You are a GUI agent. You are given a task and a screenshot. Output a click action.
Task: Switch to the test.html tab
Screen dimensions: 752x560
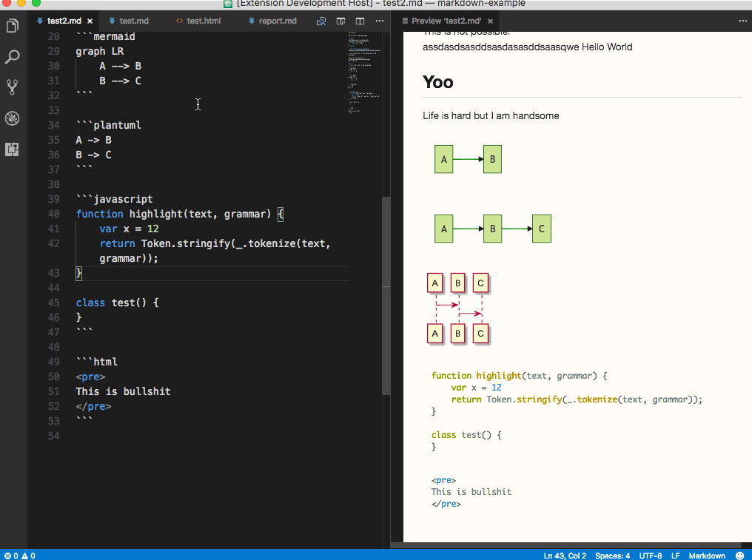tap(204, 21)
